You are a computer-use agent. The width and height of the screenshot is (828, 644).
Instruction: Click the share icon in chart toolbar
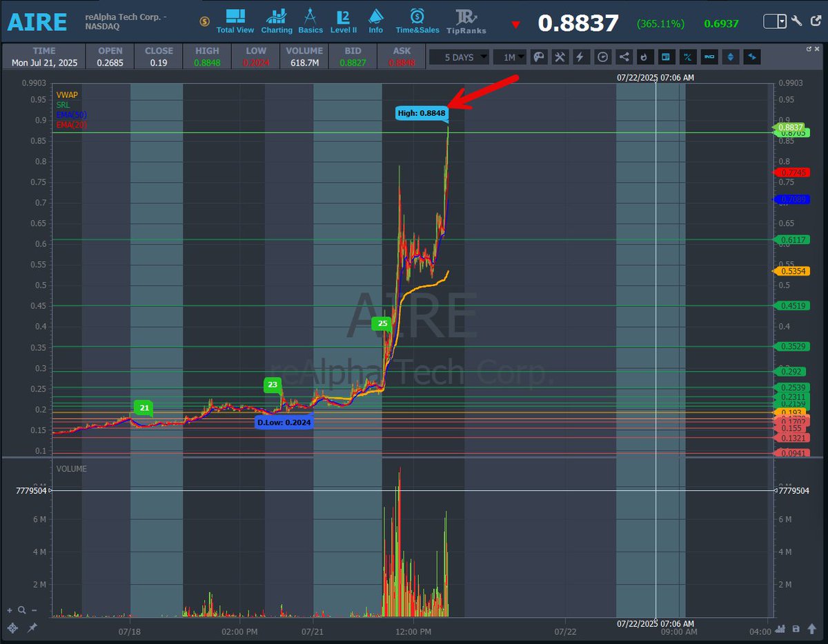tap(624, 57)
